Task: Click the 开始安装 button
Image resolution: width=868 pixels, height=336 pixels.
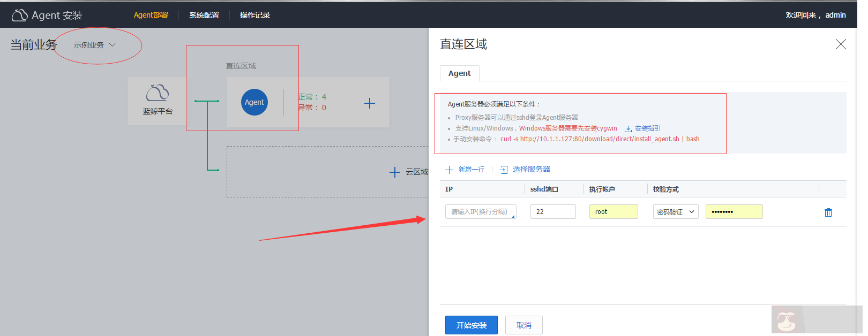Action: [472, 325]
